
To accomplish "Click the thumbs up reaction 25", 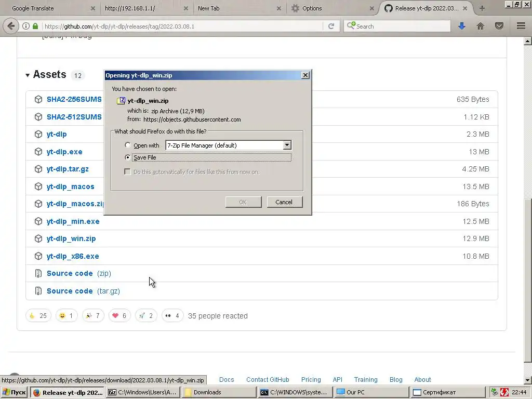I will point(38,316).
